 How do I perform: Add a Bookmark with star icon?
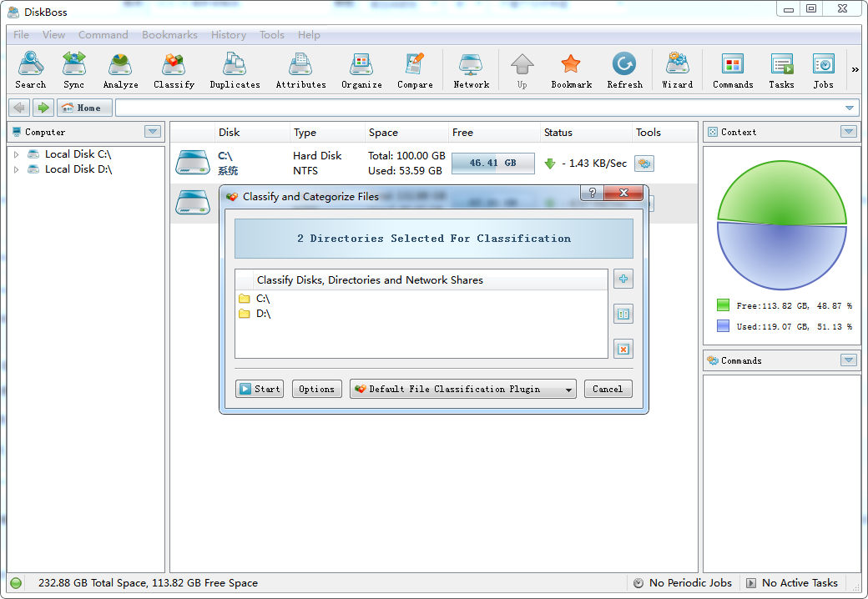(571, 70)
